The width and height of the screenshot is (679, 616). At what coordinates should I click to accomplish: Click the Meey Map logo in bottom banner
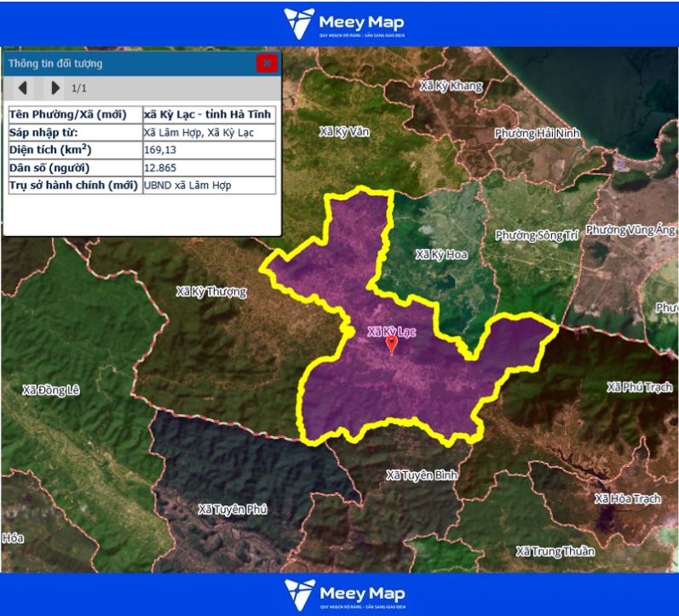pyautogui.click(x=344, y=594)
